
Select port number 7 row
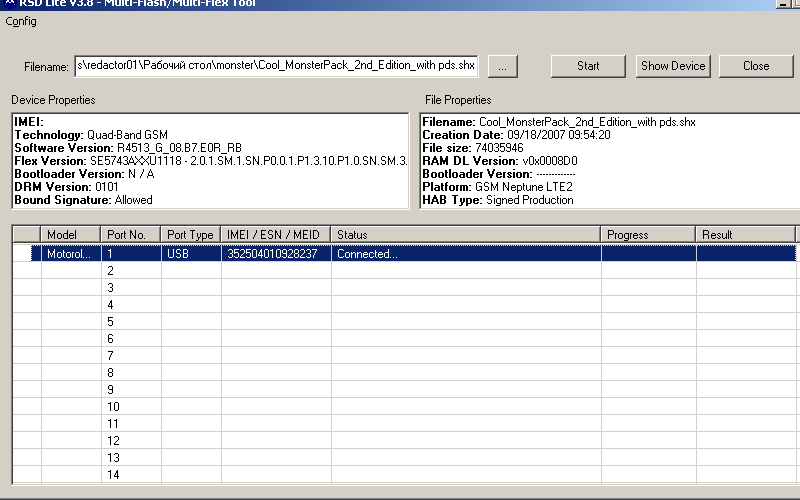(x=403, y=356)
